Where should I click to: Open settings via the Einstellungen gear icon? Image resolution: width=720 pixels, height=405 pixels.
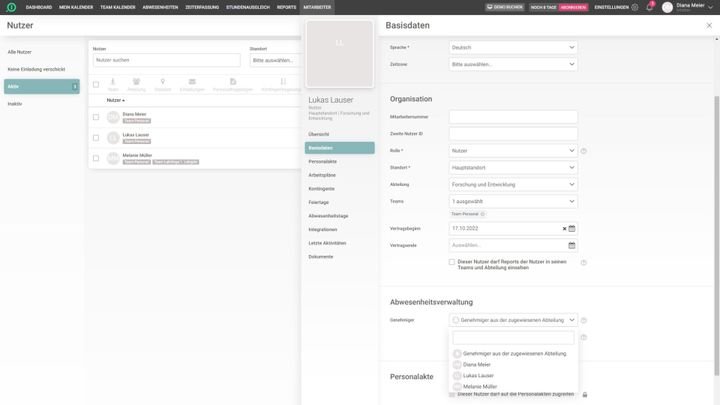pos(634,7)
